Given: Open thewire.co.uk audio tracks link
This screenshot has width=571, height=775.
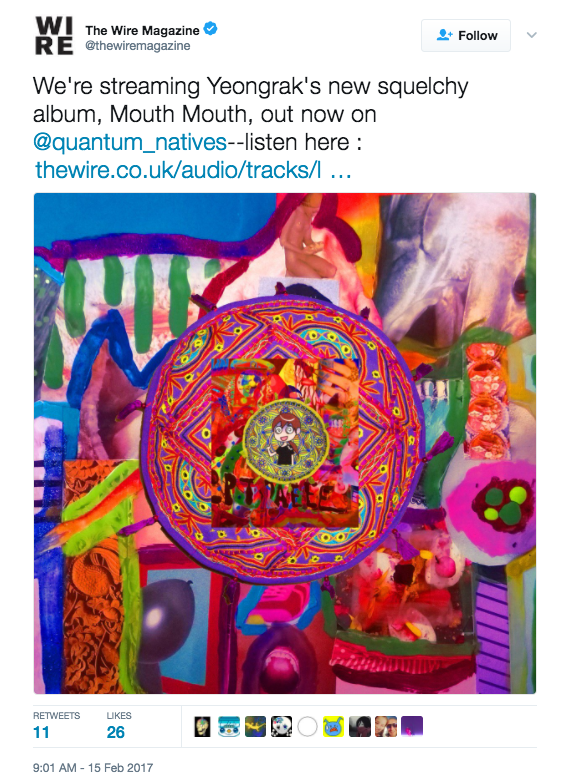Looking at the screenshot, I should (x=193, y=170).
